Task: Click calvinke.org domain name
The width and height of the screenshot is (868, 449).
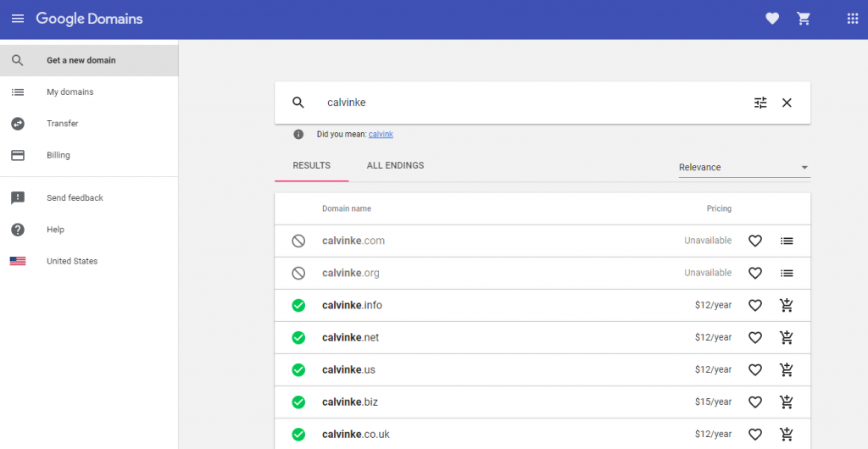Action: coord(351,273)
